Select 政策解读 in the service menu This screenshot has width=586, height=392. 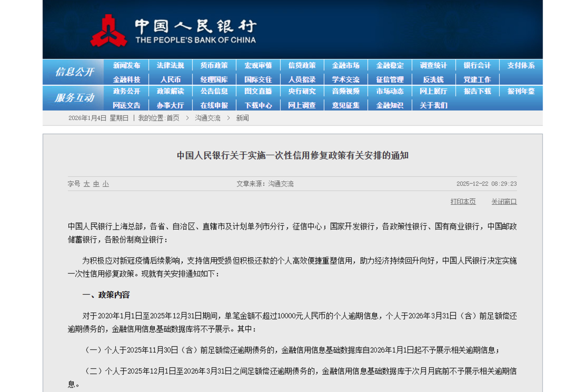tap(170, 91)
